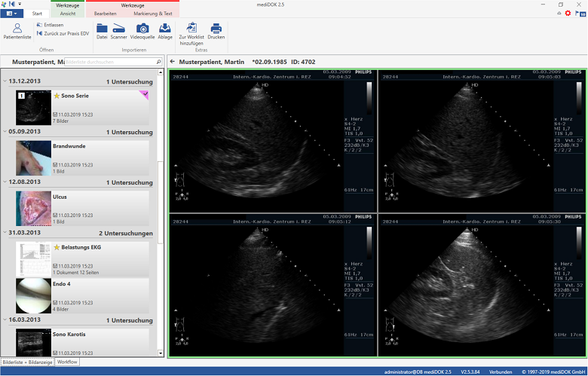
Task: Toggle the star on Belastungs EKG
Action: pos(57,246)
